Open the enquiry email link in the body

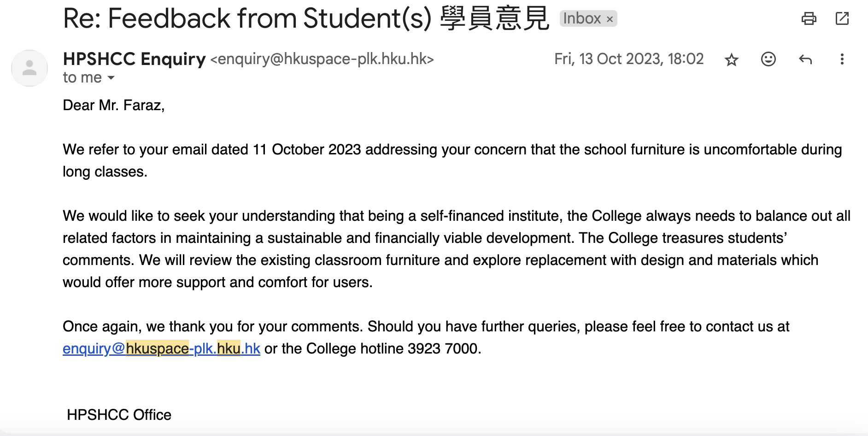point(161,349)
